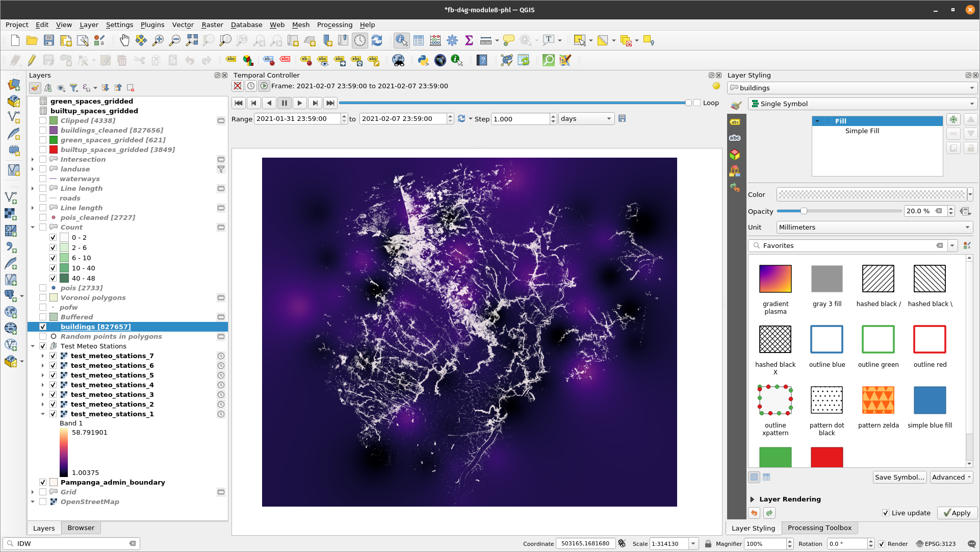Switch to the Browser tab
This screenshot has height=552, width=980.
[x=81, y=528]
